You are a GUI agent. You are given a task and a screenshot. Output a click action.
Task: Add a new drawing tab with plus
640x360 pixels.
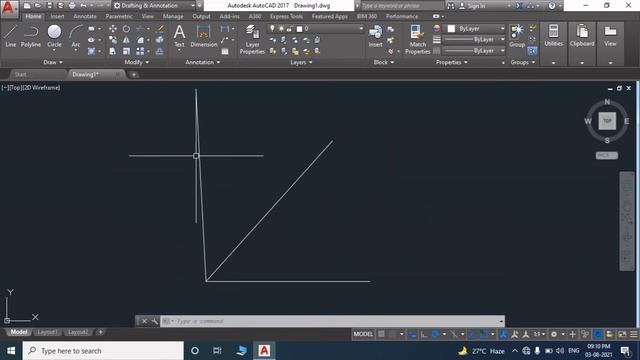134,74
